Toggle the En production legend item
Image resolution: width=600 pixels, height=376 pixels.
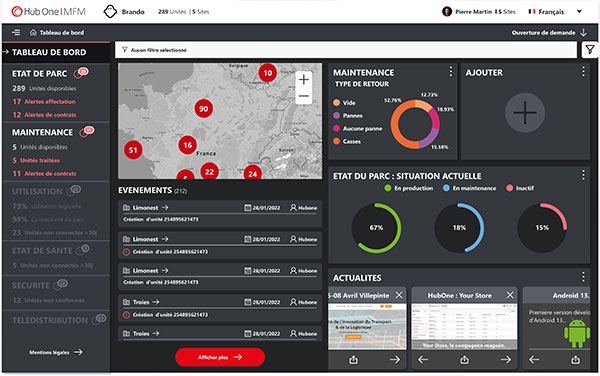[x=409, y=188]
